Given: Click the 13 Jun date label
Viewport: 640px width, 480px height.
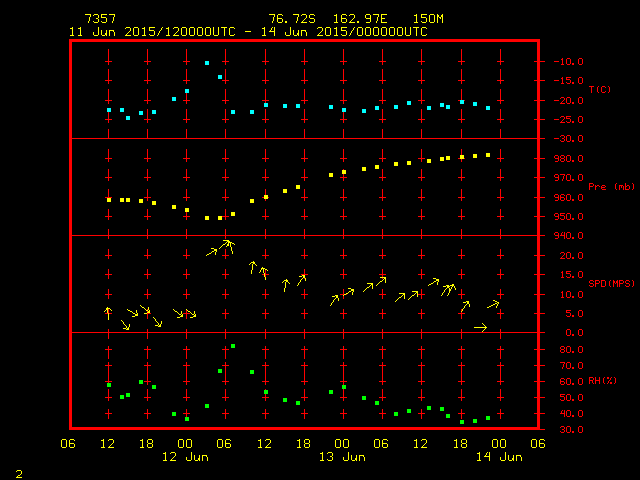Looking at the screenshot, I should click(x=341, y=457).
